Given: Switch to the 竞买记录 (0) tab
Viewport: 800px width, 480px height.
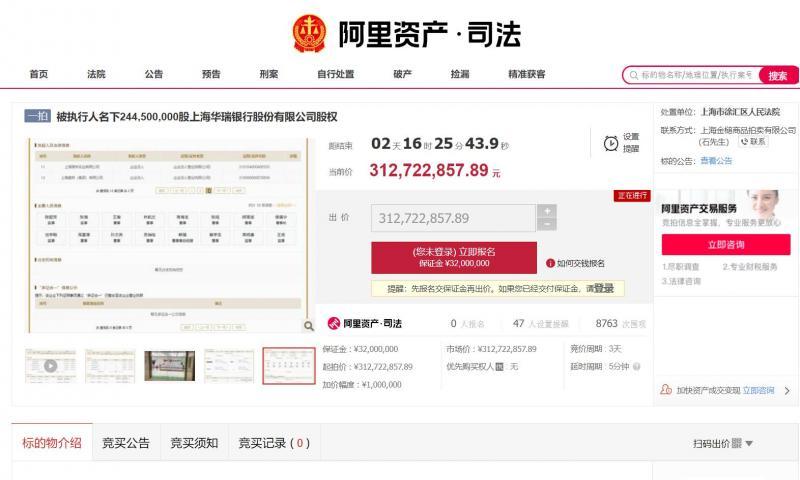Looking at the screenshot, I should coord(274,443).
